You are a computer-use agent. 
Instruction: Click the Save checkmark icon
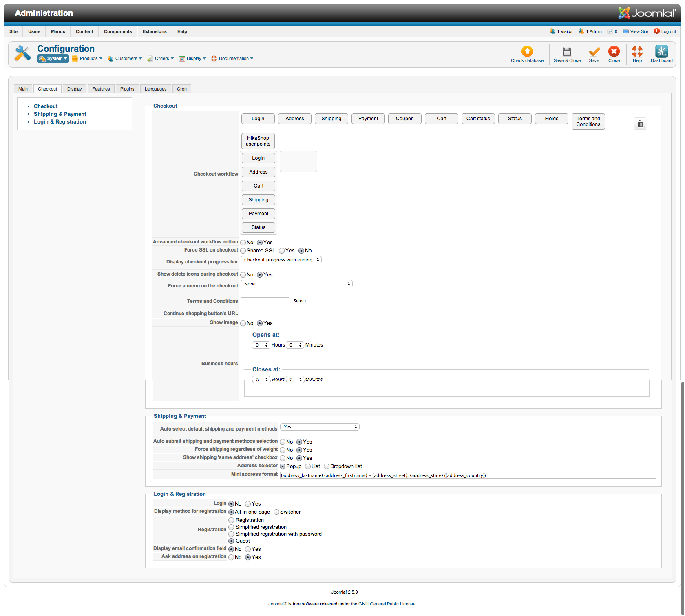(x=594, y=52)
